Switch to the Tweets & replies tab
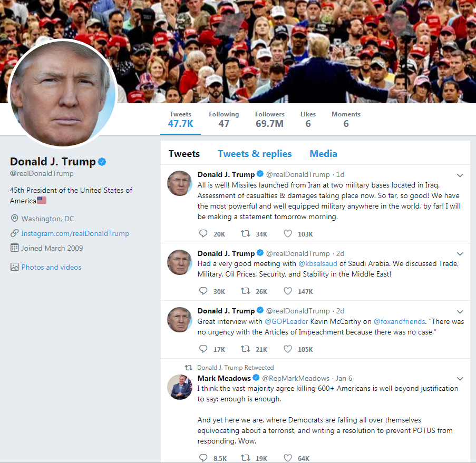 point(255,154)
